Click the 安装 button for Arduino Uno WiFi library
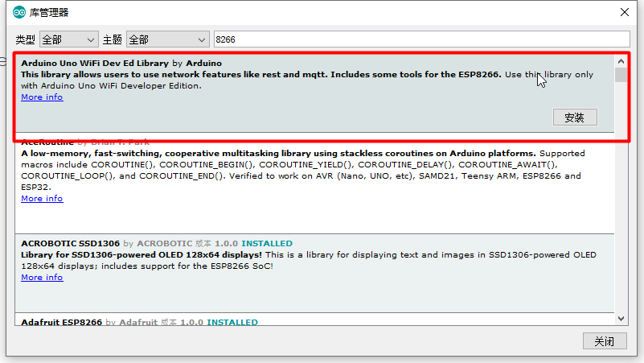The height and width of the screenshot is (363, 644). 575,118
